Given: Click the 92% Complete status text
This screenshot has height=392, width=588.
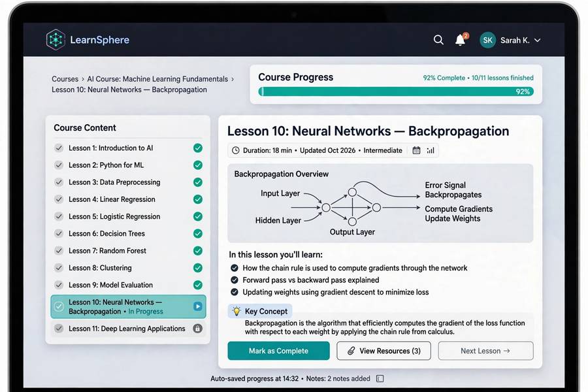Looking at the screenshot, I should pos(444,78).
